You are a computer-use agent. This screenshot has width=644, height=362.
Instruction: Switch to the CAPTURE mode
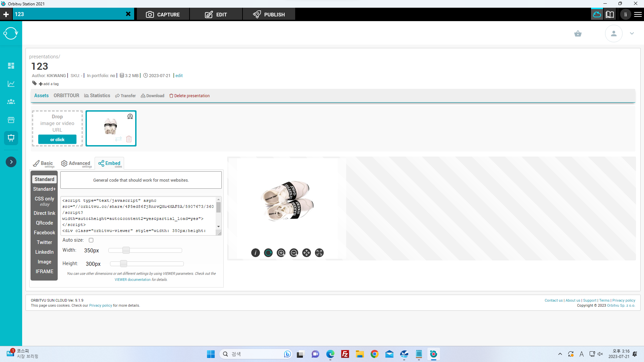point(163,14)
